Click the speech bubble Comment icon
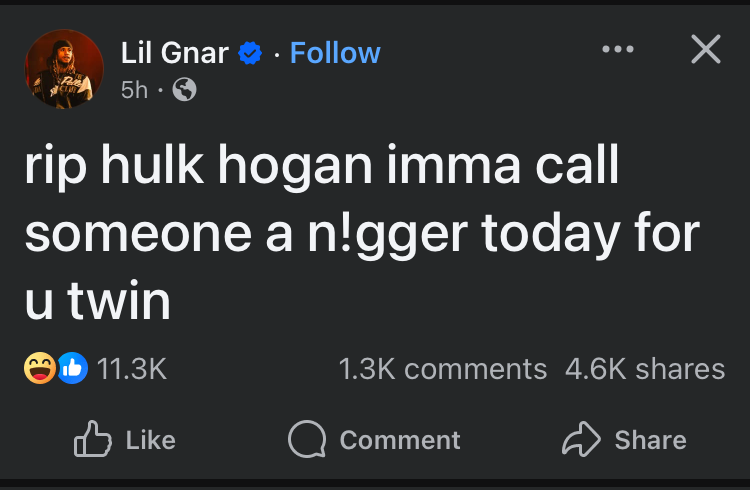The image size is (750, 490). coord(304,440)
